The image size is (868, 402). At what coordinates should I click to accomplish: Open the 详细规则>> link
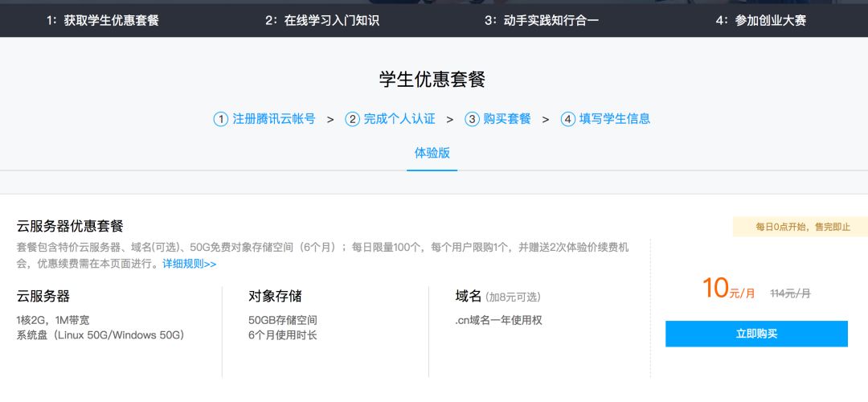click(190, 265)
